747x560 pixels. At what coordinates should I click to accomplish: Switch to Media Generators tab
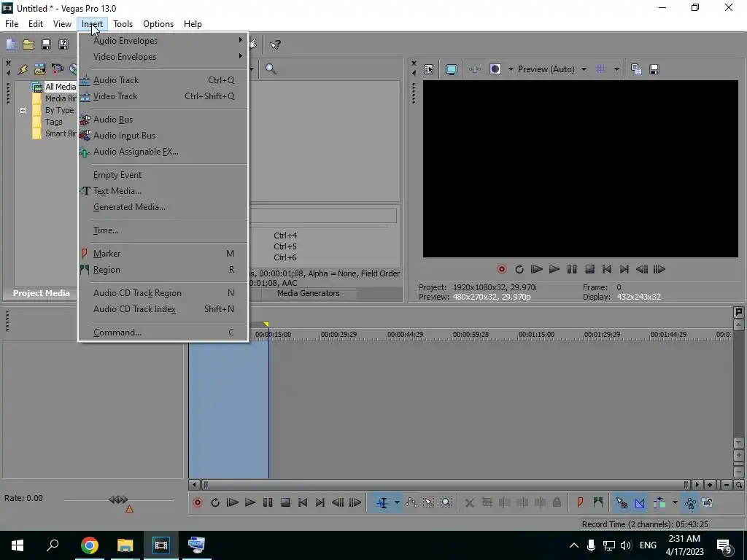[309, 293]
